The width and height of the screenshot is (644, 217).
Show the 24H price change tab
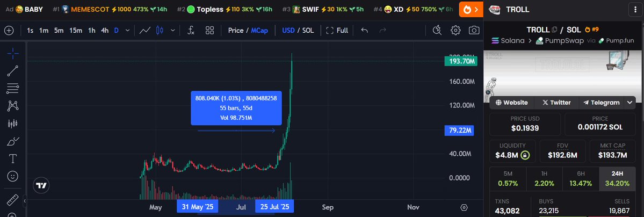pyautogui.click(x=617, y=179)
